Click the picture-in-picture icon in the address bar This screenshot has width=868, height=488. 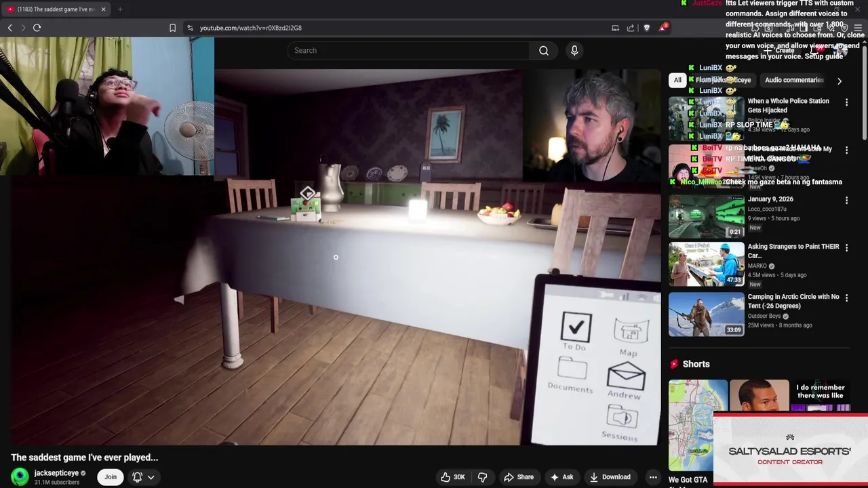click(x=615, y=28)
